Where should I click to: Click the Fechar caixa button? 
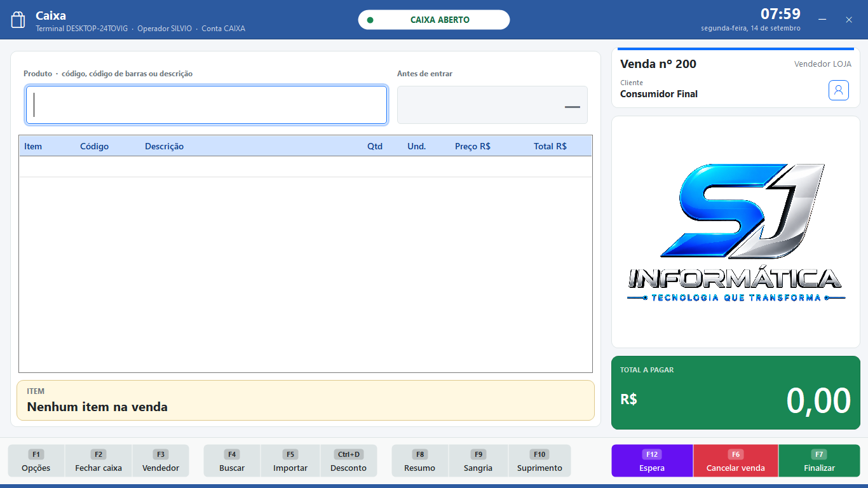click(98, 461)
